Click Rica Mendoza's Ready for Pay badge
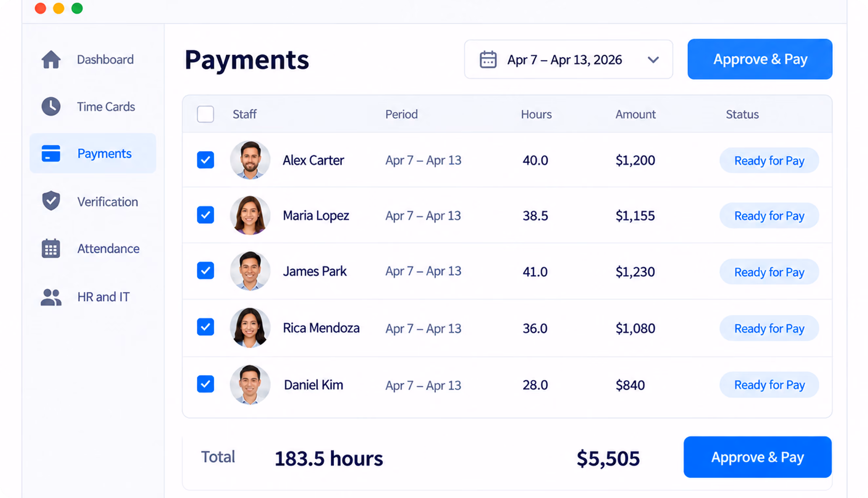 (x=769, y=328)
